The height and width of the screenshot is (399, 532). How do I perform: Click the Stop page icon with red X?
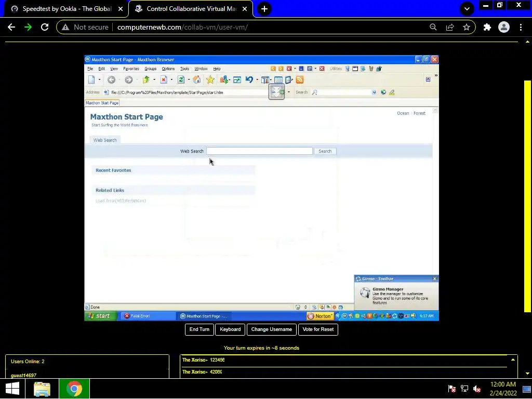164,79
